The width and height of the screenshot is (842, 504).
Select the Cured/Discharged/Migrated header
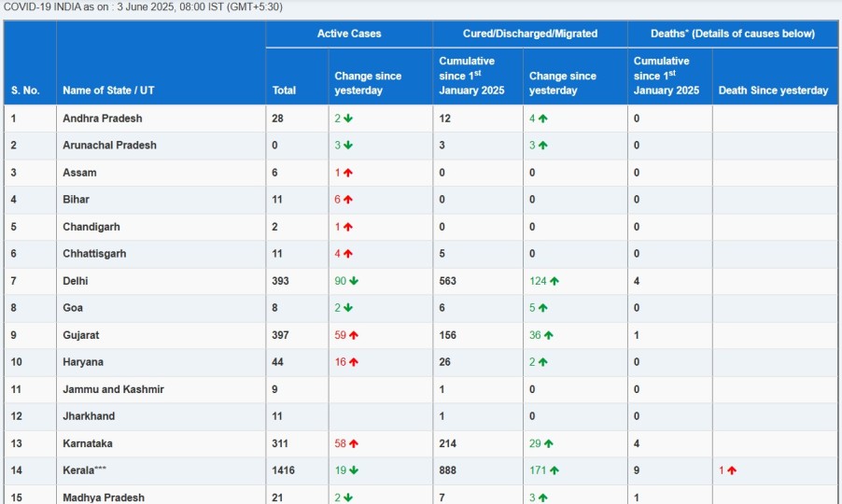530,34
